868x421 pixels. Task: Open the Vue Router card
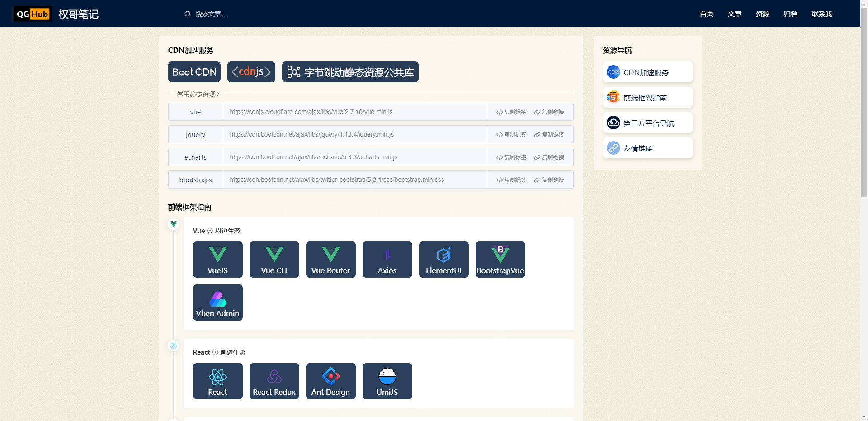point(330,259)
